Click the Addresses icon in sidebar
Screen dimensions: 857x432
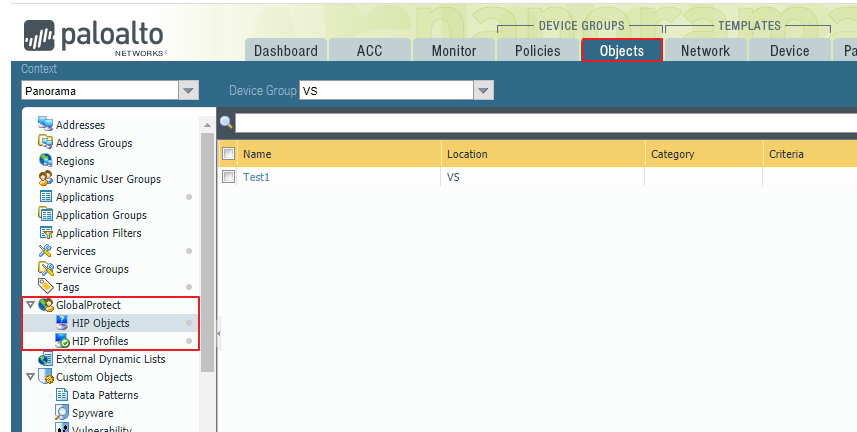coord(45,124)
